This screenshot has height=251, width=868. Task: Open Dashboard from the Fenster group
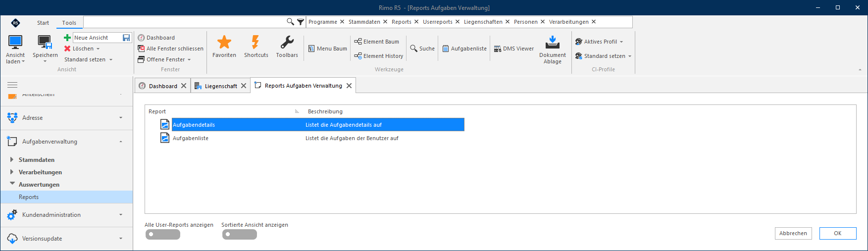point(156,38)
